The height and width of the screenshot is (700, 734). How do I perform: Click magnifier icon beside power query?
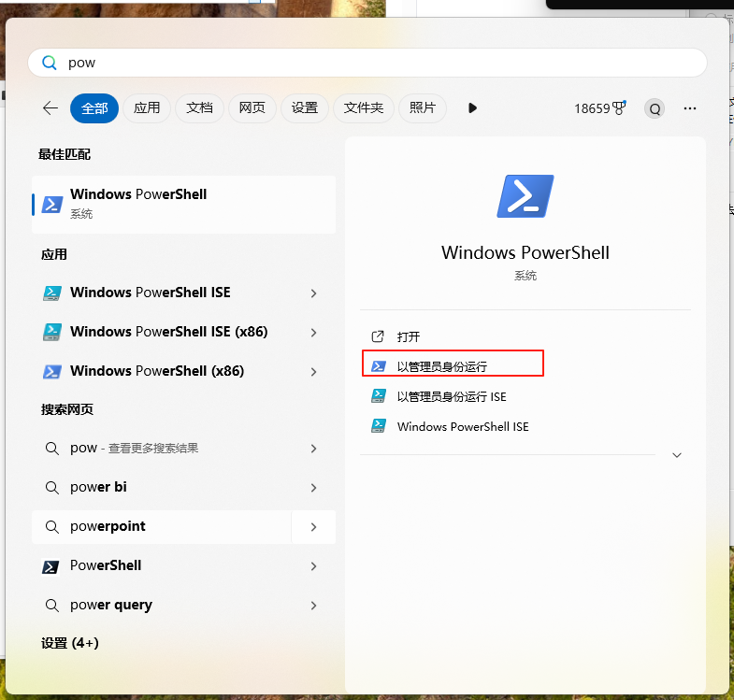pyautogui.click(x=52, y=606)
